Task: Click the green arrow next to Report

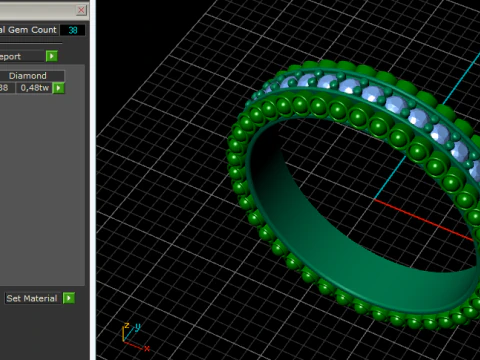Action: pos(52,56)
